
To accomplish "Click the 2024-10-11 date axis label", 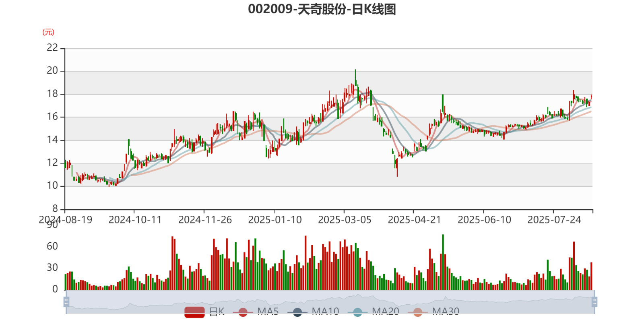I will click(x=135, y=220).
